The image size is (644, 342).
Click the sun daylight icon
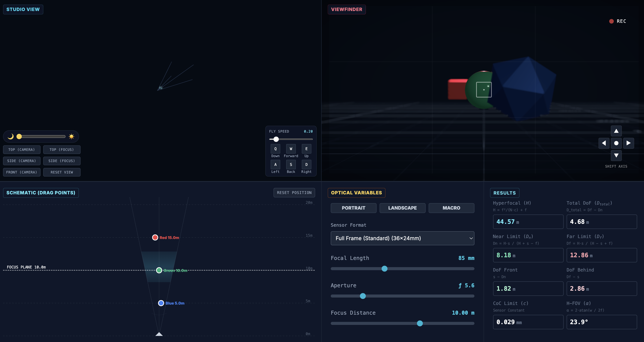pyautogui.click(x=71, y=136)
